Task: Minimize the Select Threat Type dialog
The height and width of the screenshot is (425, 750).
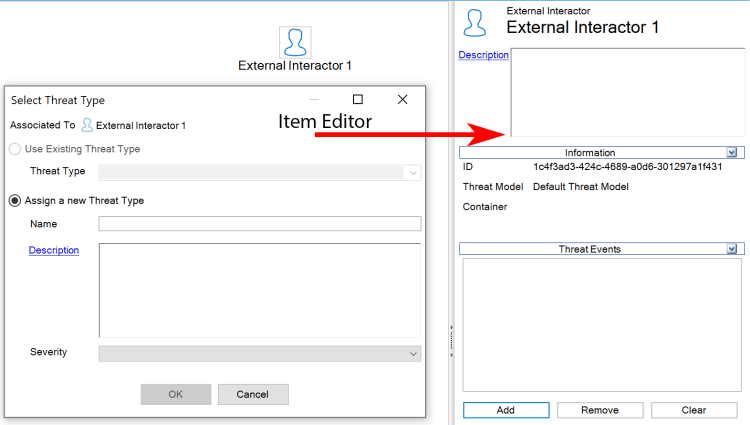Action: click(315, 100)
